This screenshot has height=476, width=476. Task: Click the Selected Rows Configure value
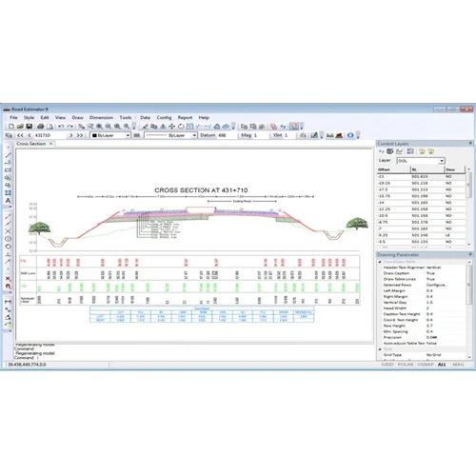point(437,285)
